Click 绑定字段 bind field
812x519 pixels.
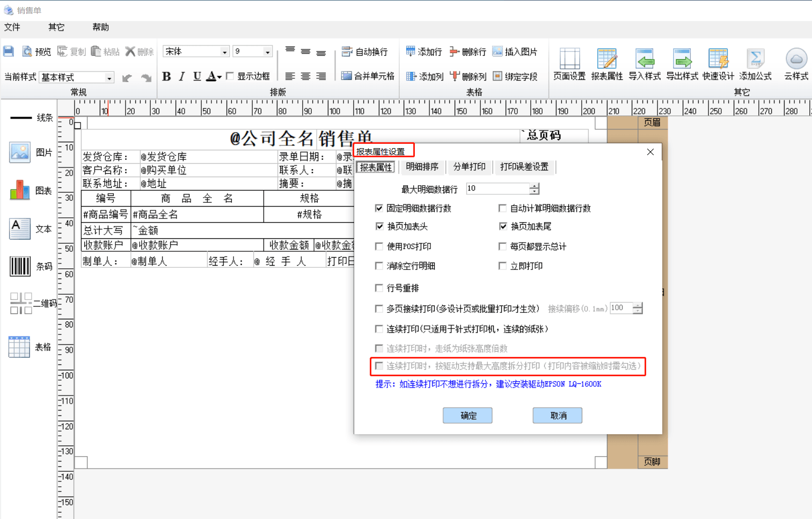tap(515, 76)
